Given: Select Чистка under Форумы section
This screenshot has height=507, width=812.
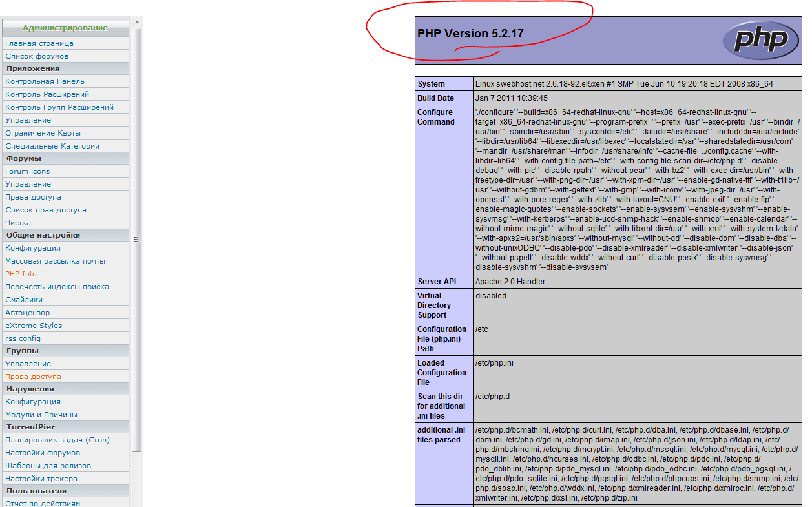Looking at the screenshot, I should point(18,223).
